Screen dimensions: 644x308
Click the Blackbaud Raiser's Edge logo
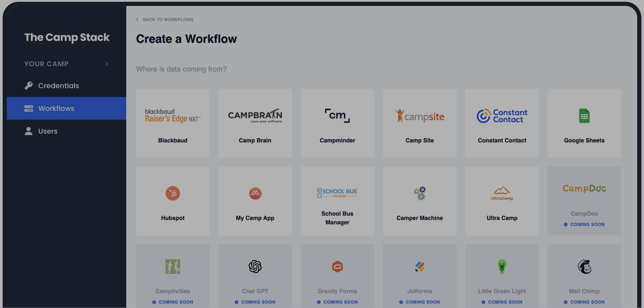click(173, 116)
